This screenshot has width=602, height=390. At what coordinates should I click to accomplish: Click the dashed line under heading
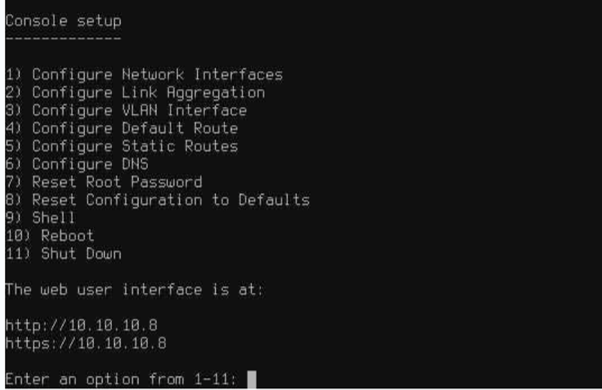click(63, 38)
